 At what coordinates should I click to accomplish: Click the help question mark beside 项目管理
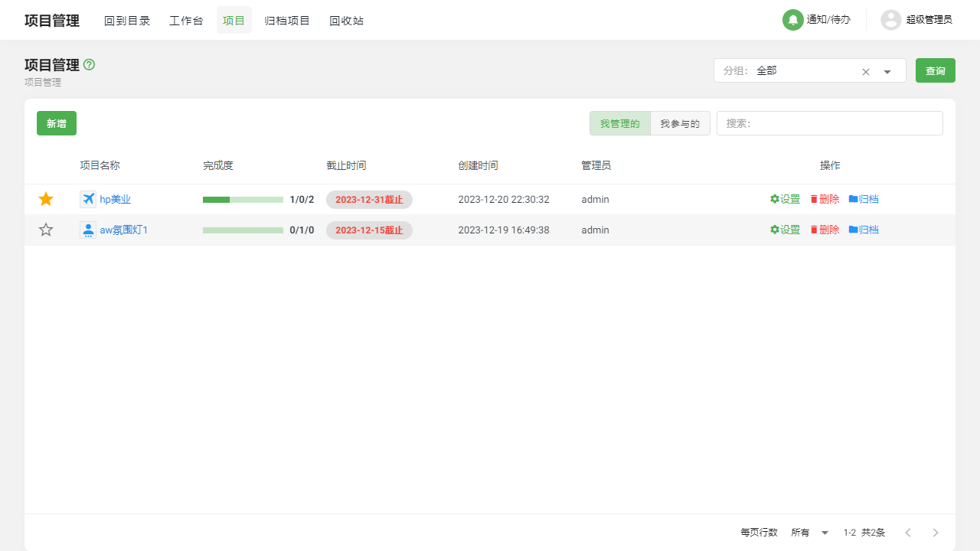pyautogui.click(x=89, y=65)
